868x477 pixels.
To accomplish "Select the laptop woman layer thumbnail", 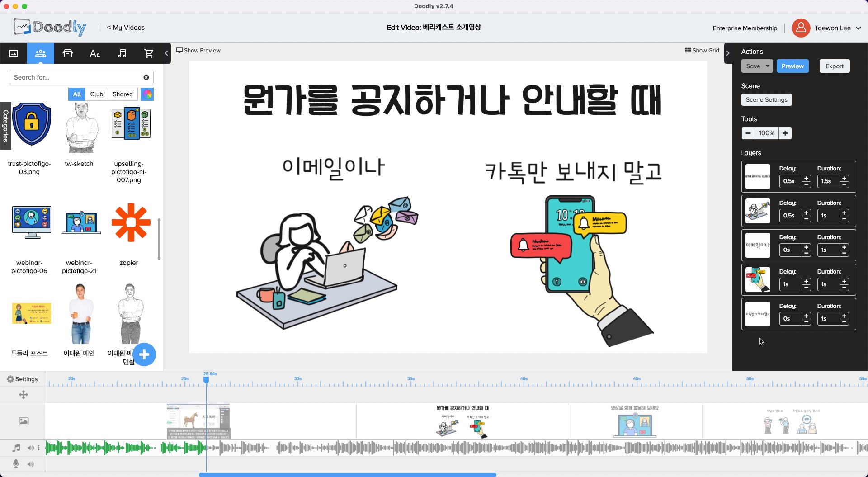I will coord(758,211).
